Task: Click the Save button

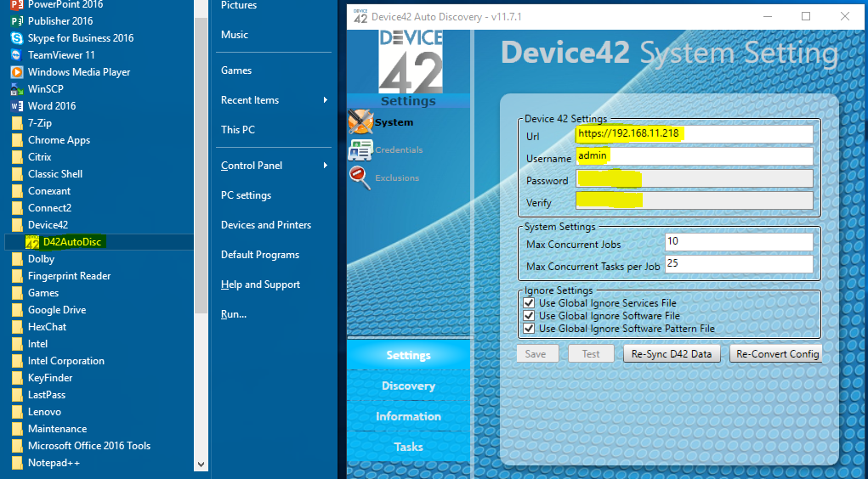Action: pos(536,354)
